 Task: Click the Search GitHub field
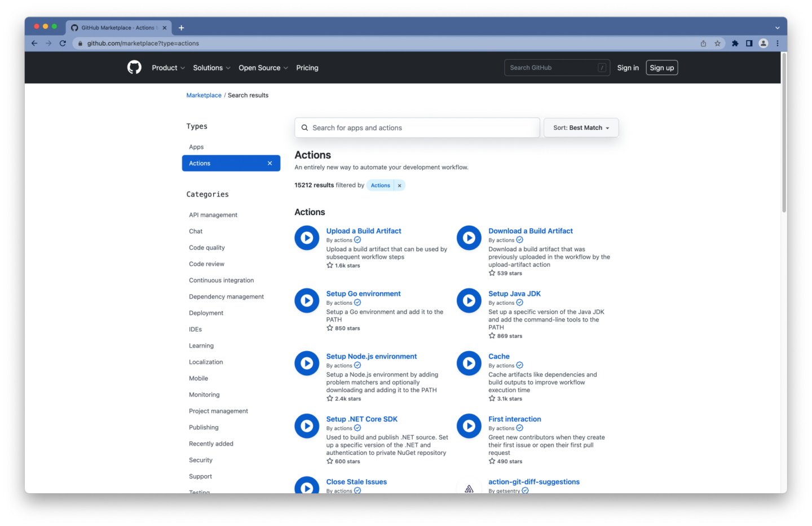click(557, 68)
